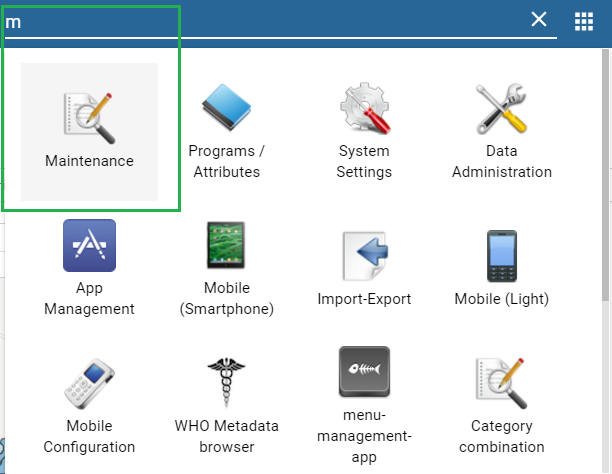Viewport: 612px width, 474px height.
Task: Open the Category combination icon
Action: tap(501, 385)
